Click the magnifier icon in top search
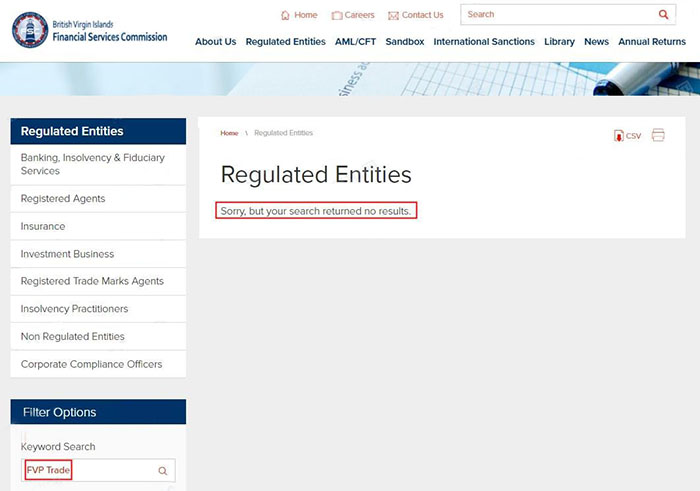This screenshot has height=491, width=700. tap(663, 15)
